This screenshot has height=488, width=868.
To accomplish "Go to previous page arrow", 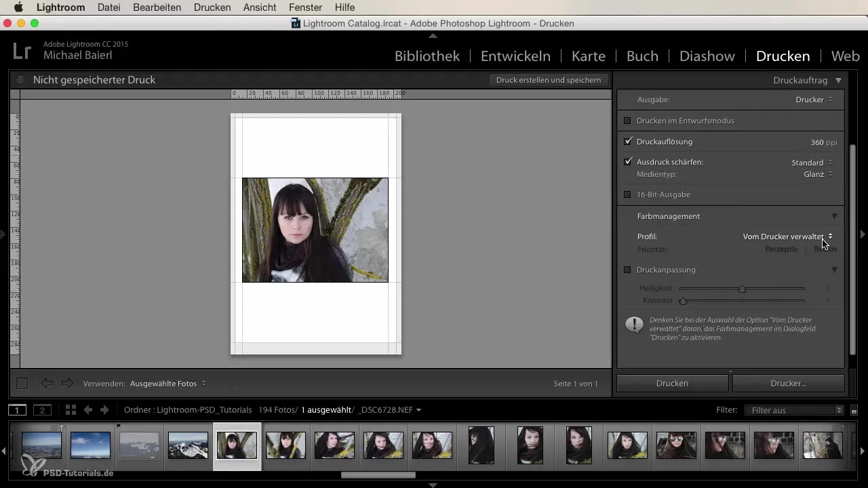I will [x=47, y=384].
